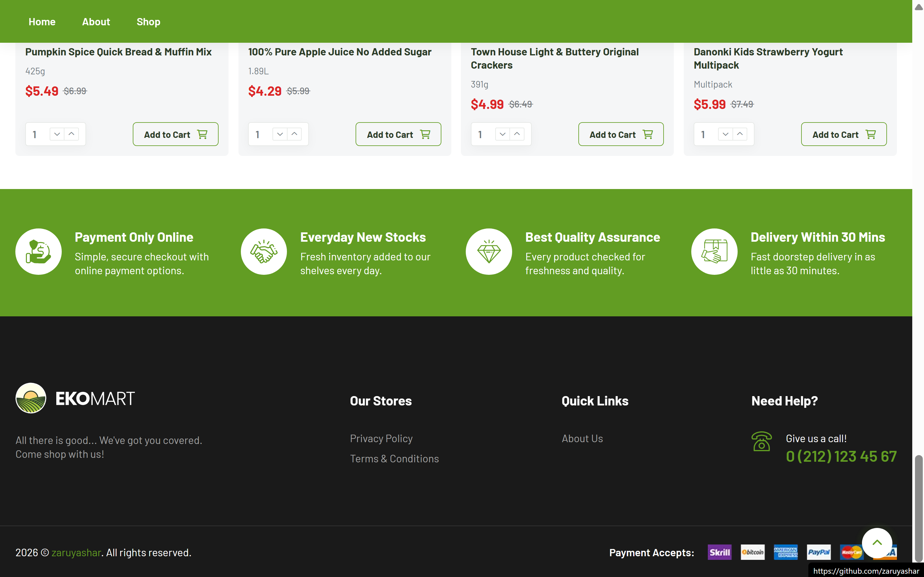
Task: Increase quantity for Pumpkin Spice Muffin Mix
Action: point(71,134)
